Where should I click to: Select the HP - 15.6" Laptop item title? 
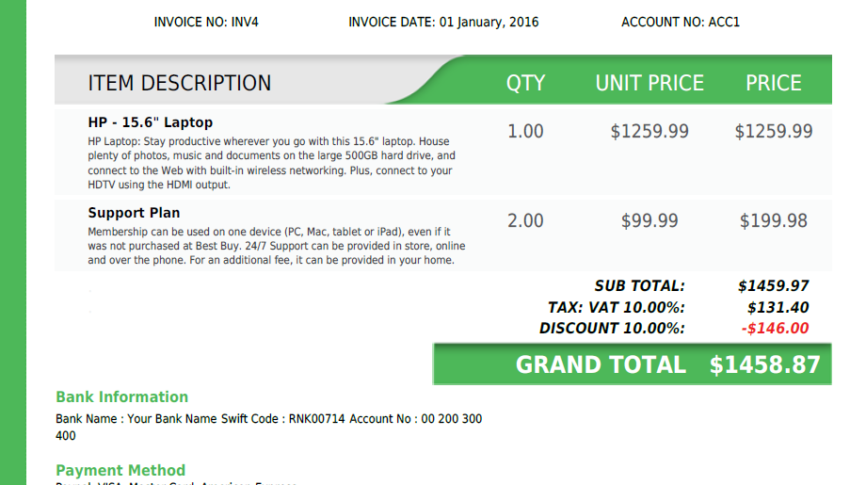(150, 122)
